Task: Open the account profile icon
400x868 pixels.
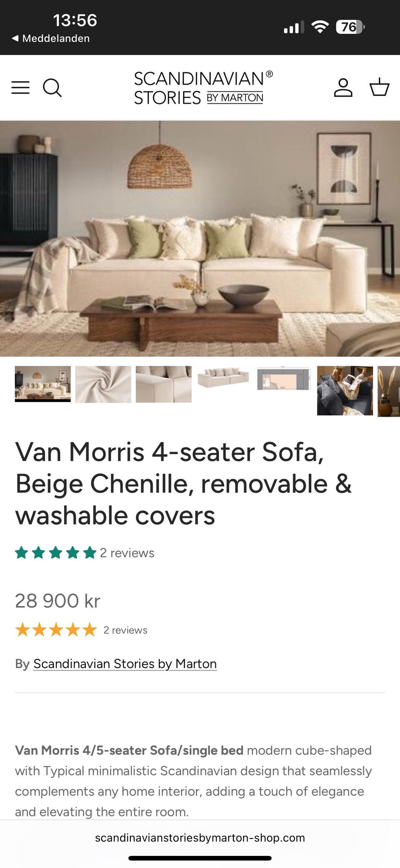Action: 343,88
